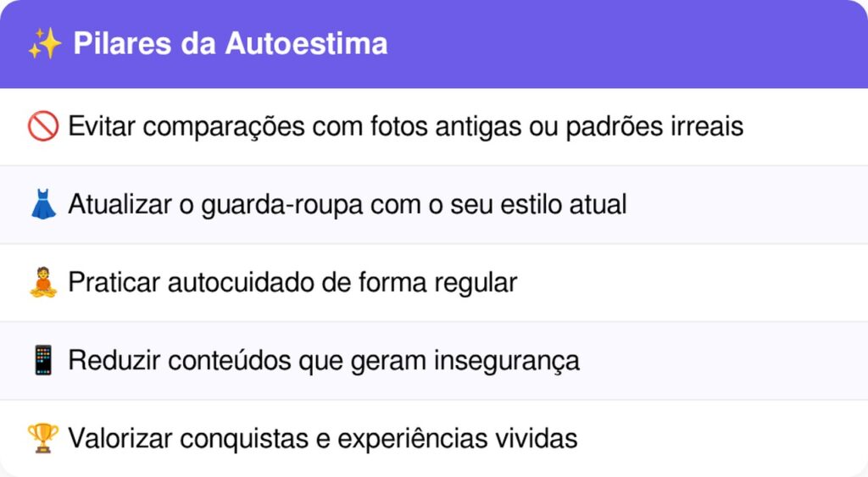The height and width of the screenshot is (477, 868).
Task: Click the sparkles icon in the header
Action: pyautogui.click(x=44, y=44)
